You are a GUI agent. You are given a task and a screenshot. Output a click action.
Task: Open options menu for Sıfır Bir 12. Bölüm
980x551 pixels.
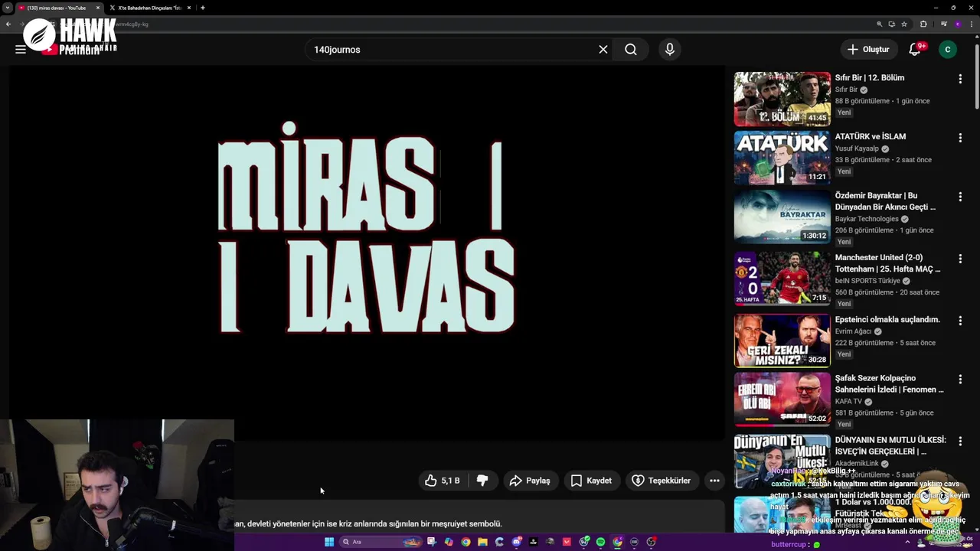pos(960,79)
